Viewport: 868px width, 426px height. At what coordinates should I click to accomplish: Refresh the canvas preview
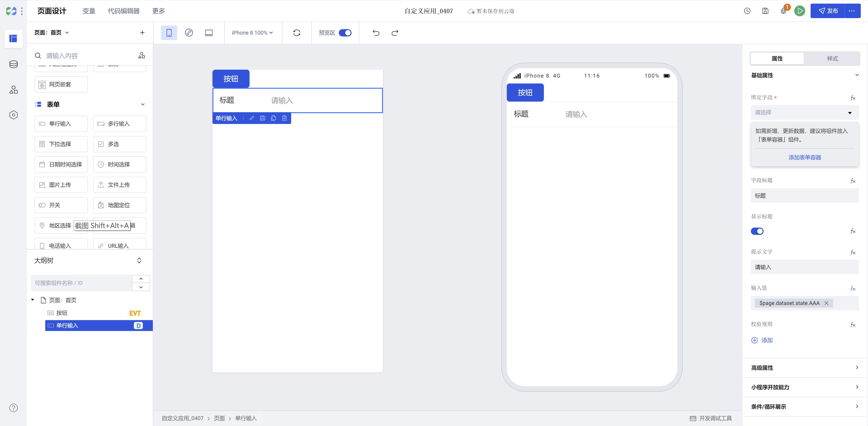(297, 33)
